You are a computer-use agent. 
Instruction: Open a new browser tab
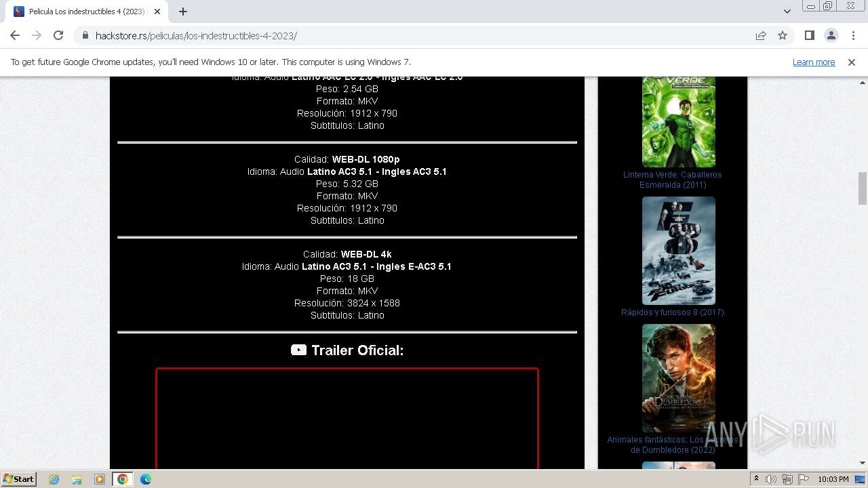click(x=183, y=12)
